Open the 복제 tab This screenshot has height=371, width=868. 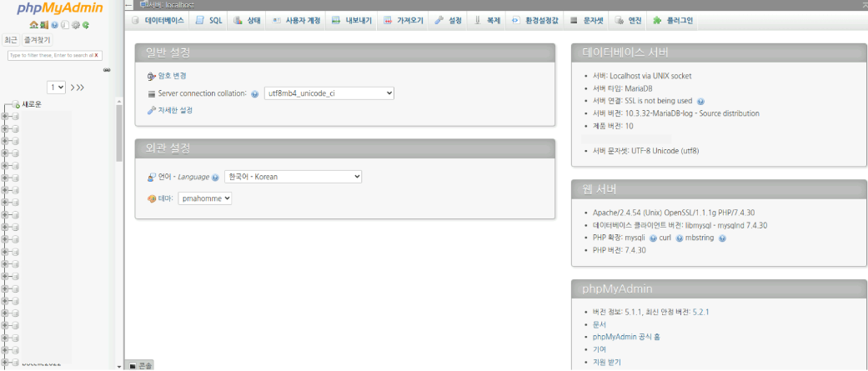[487, 21]
